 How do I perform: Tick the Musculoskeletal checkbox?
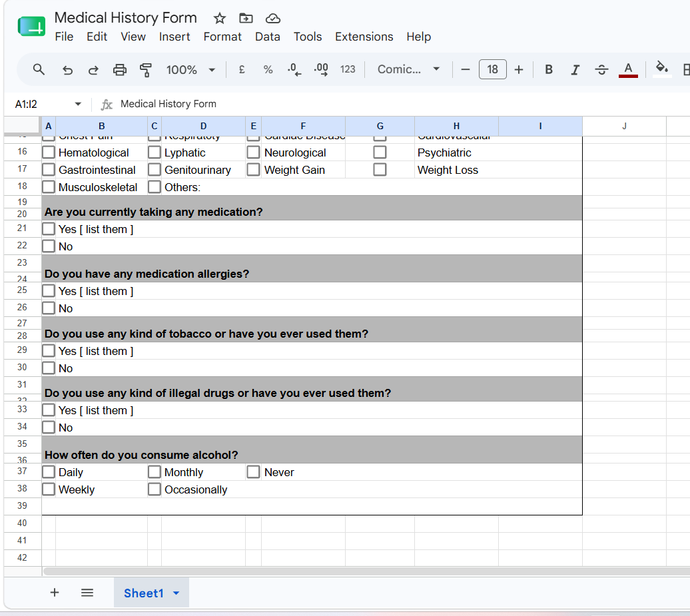click(x=49, y=187)
